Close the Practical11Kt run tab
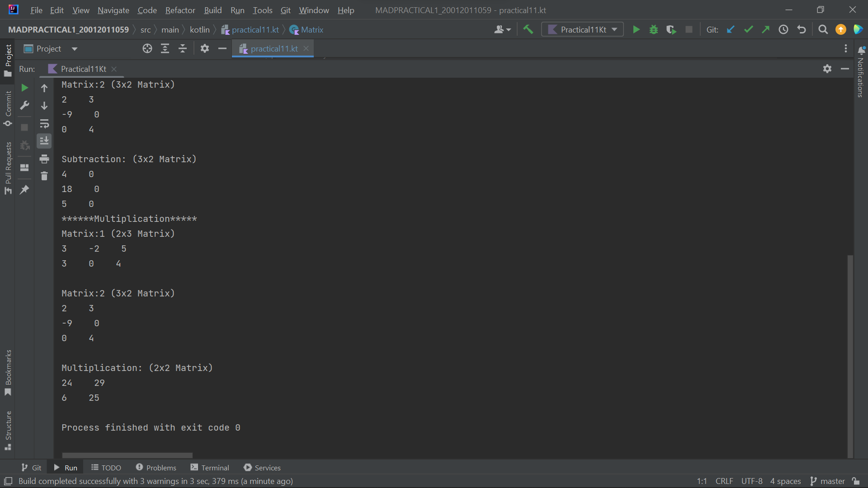The image size is (868, 488). 114,69
